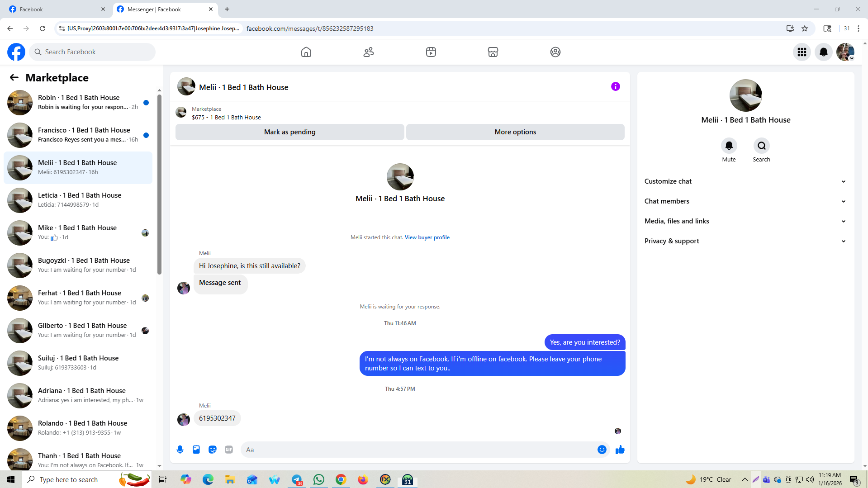Search in conversation with magnifier icon
This screenshot has width=868, height=488.
coord(761,146)
